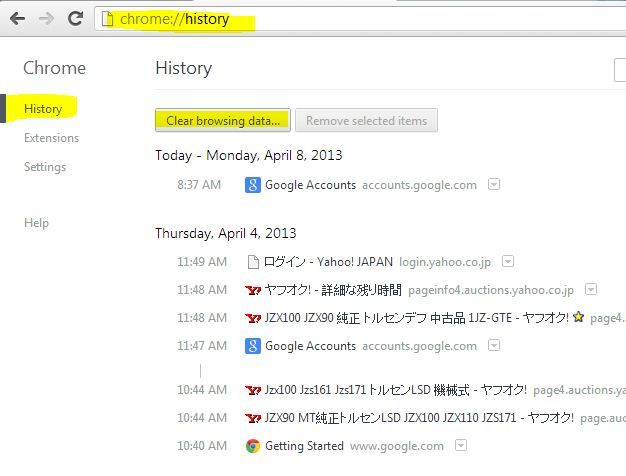The image size is (626, 476).
Task: Select Help in the left sidebar
Action: (x=36, y=223)
